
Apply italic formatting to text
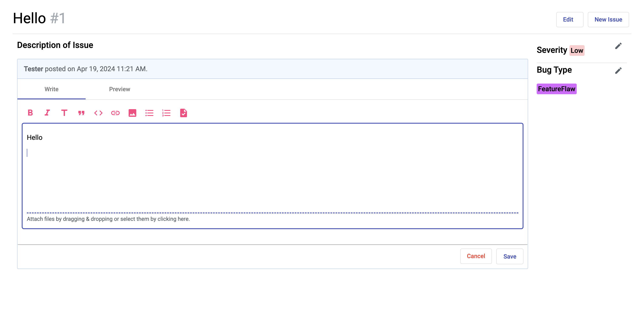click(47, 113)
